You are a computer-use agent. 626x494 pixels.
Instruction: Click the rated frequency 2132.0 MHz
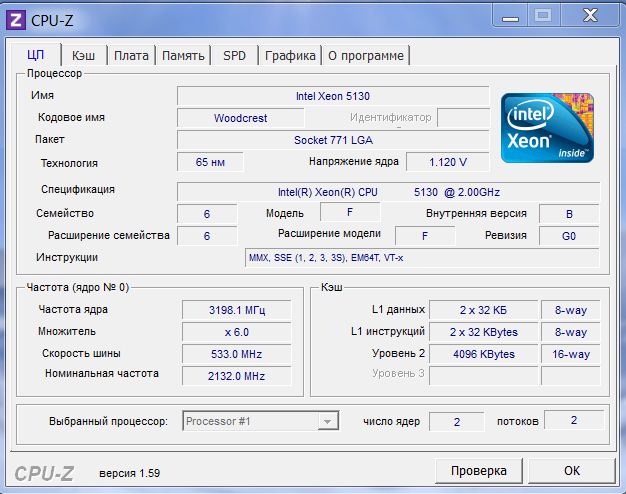[237, 376]
